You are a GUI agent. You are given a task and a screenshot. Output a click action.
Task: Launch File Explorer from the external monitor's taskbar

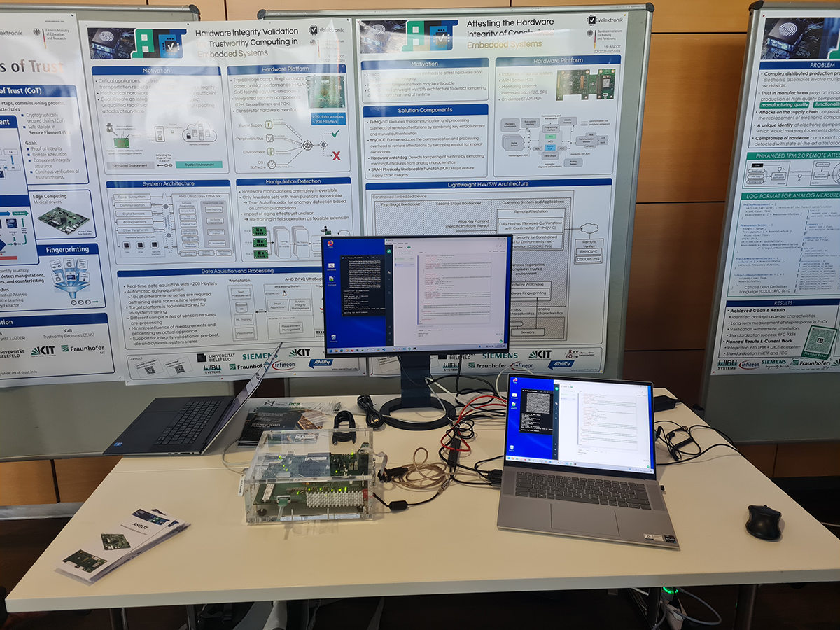click(x=337, y=351)
